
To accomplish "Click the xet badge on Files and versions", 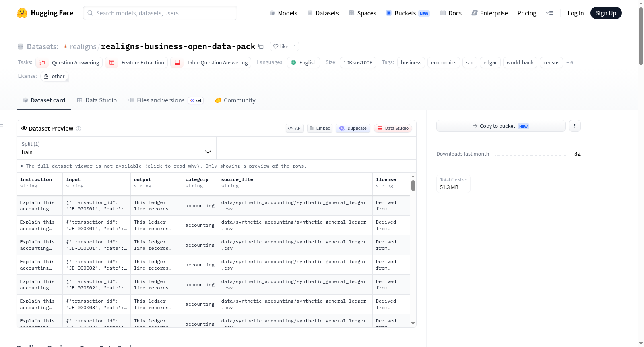I will [x=196, y=100].
